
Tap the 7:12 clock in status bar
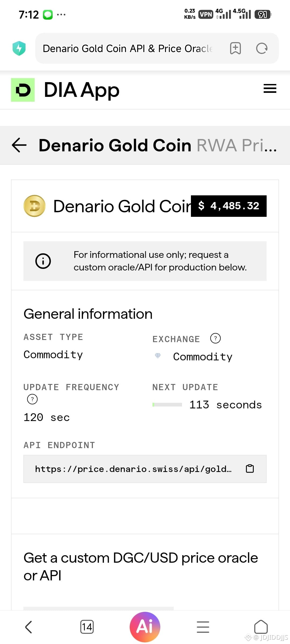click(x=29, y=14)
